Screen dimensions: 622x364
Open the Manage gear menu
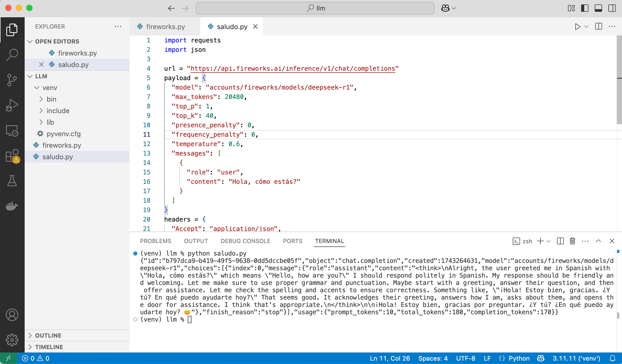12,340
